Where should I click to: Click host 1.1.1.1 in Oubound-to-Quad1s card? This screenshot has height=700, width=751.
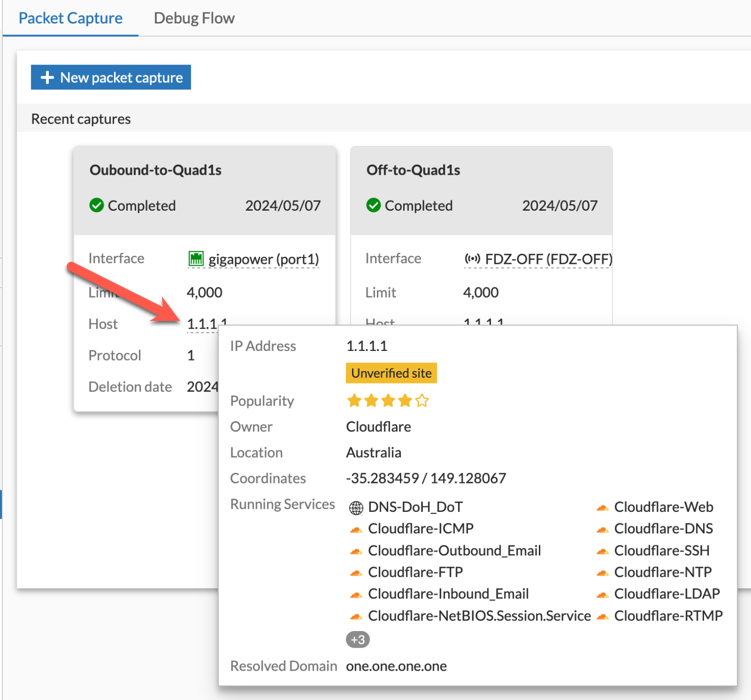pos(206,323)
